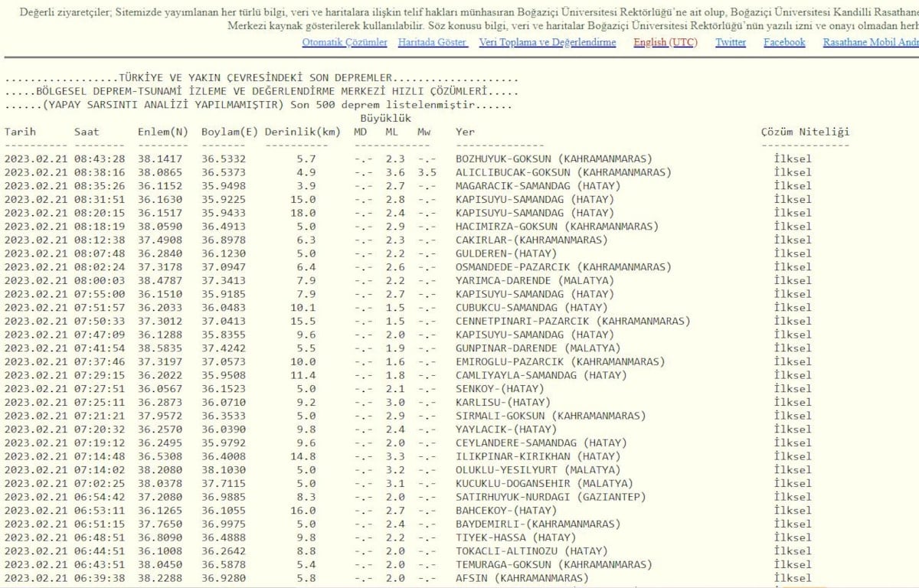The height and width of the screenshot is (588, 919).
Task: Select the BOZHUYUK-GOKSUN (KAHRAMANMARAS) location text
Action: (554, 159)
